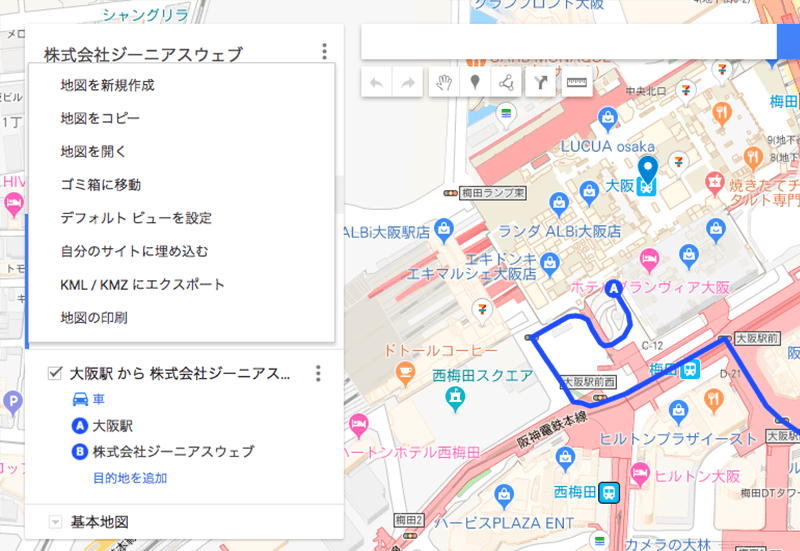The image size is (800, 551).
Task: Click the ヒルトン大阪 hotel icon
Action: pyautogui.click(x=640, y=474)
